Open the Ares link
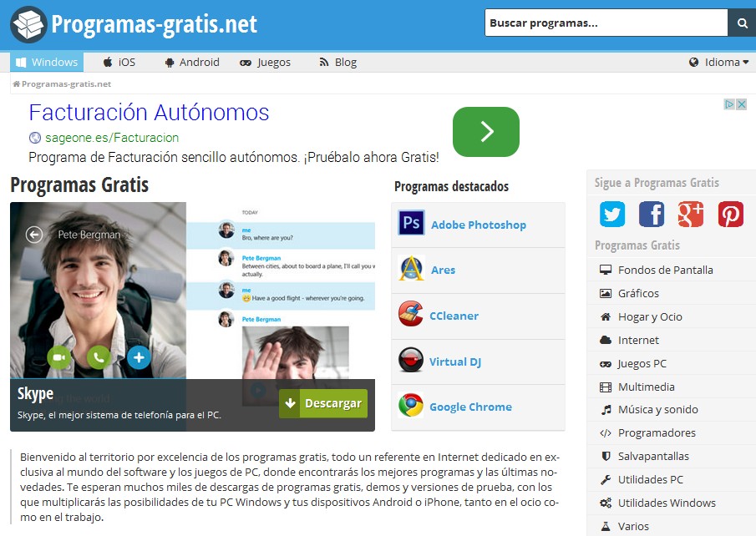756x536 pixels. [443, 270]
